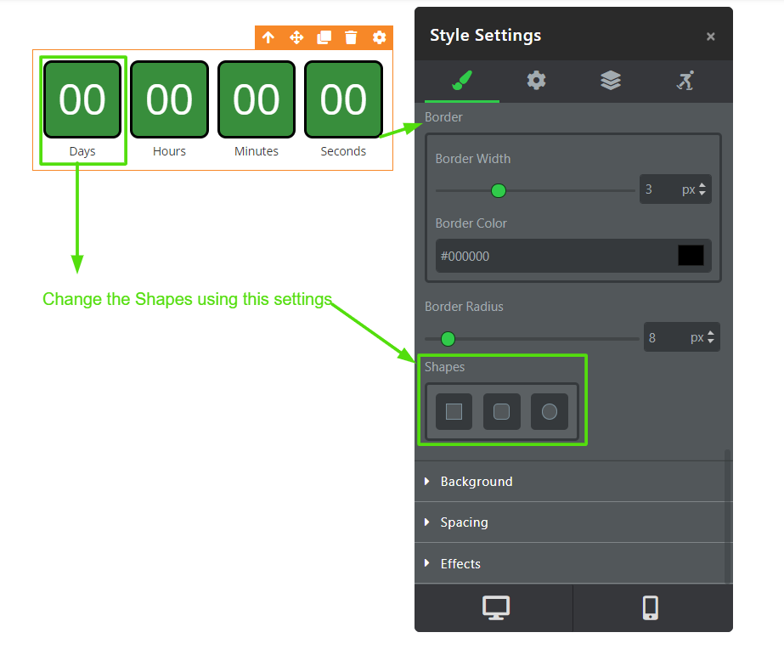
Task: Select the square shape option
Action: coord(454,411)
